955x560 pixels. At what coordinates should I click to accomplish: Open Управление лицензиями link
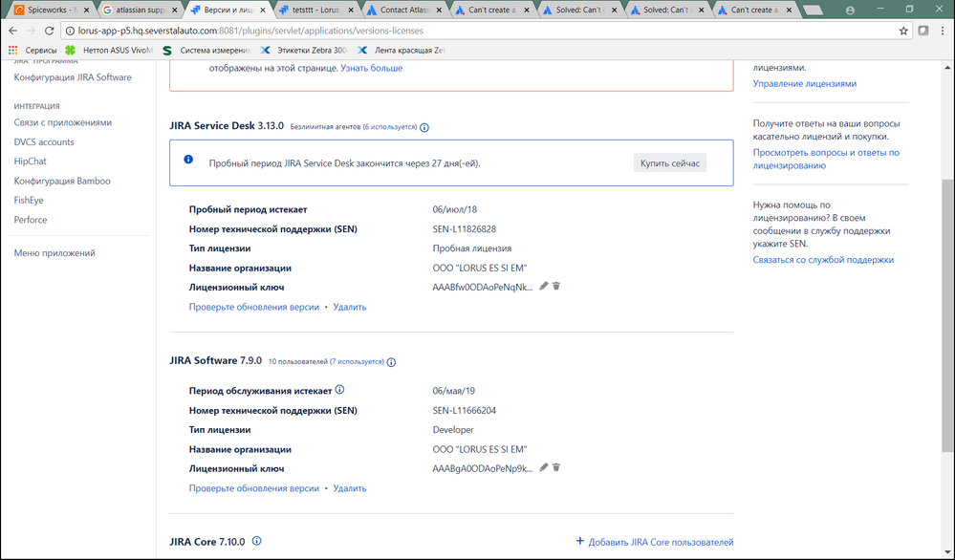[805, 84]
